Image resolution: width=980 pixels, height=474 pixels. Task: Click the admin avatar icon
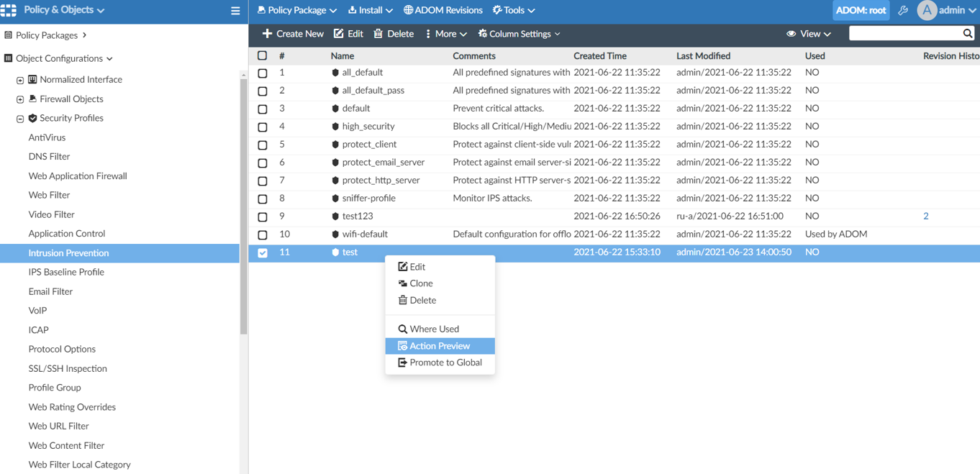tap(927, 10)
